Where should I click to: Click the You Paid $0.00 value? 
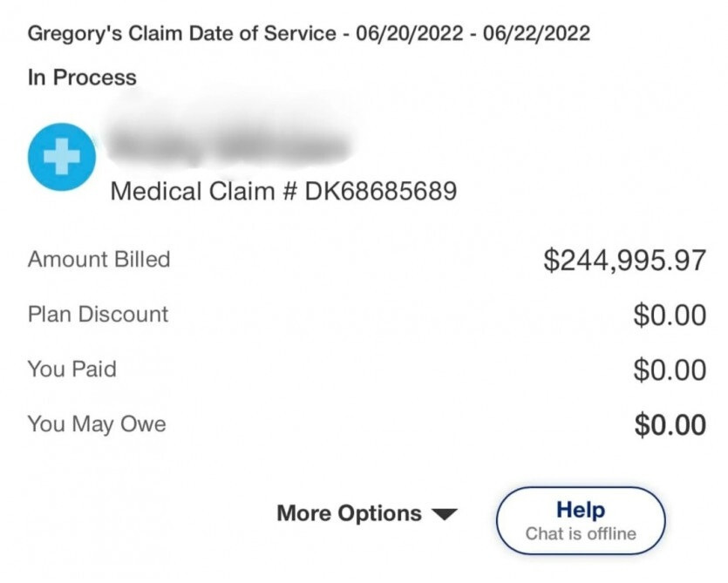point(670,369)
